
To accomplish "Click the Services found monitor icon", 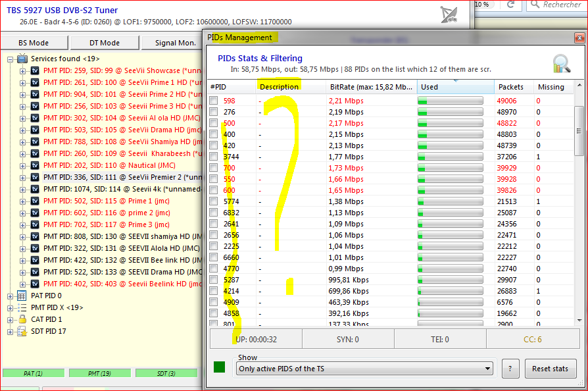I will pyautogui.click(x=22, y=59).
